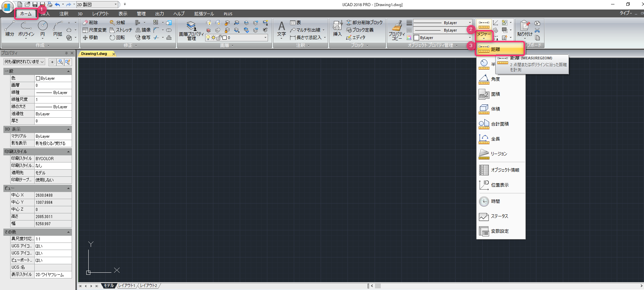
Task: Collapse the 一般 section in Properties
Action: click(x=69, y=71)
